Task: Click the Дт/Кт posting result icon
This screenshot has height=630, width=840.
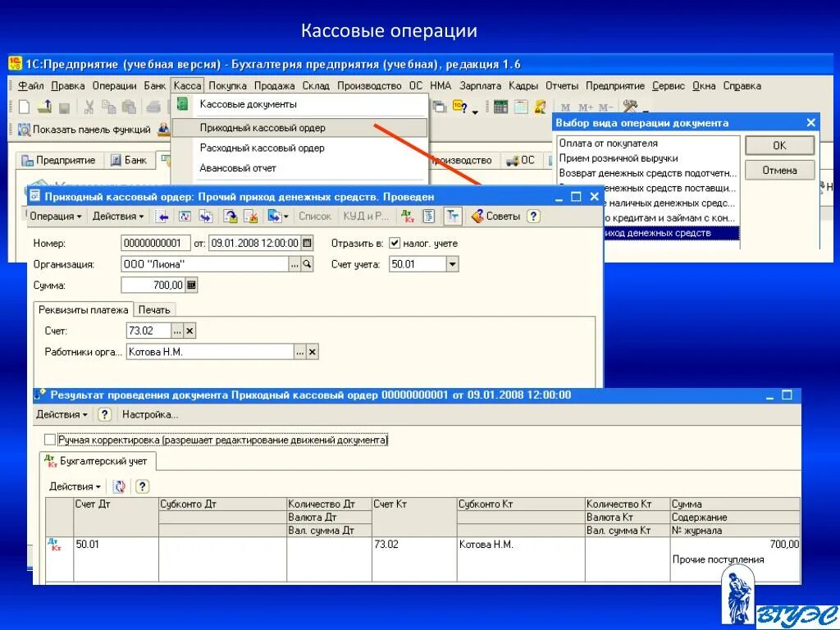Action: click(408, 217)
